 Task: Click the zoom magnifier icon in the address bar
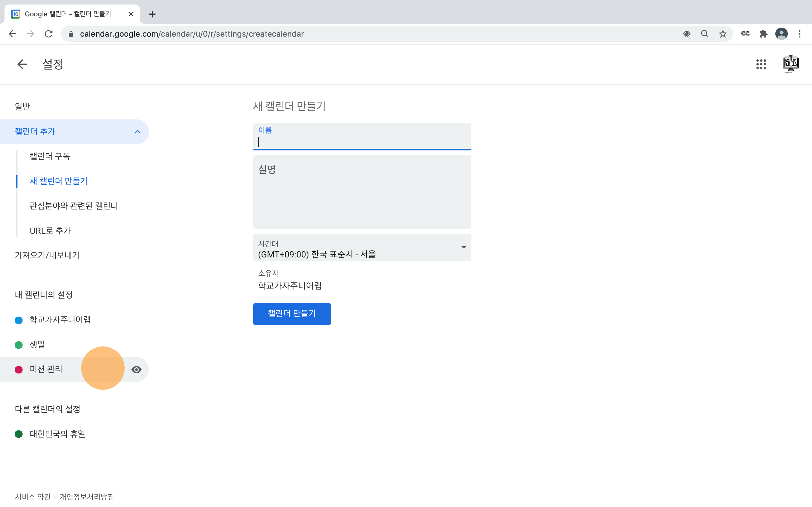click(x=704, y=34)
